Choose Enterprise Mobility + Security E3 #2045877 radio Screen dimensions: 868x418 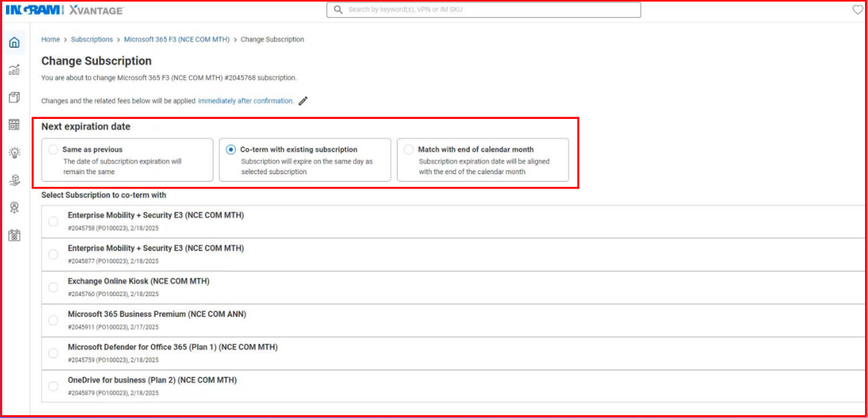pos(53,254)
